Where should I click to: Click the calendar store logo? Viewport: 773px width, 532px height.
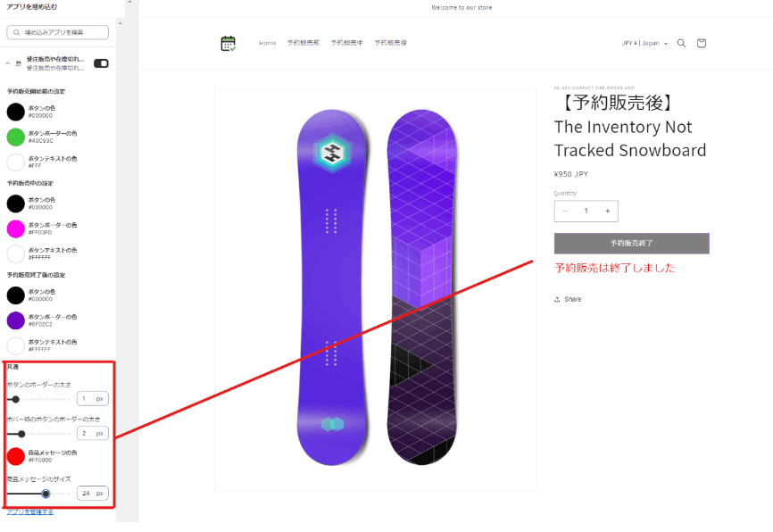point(229,44)
